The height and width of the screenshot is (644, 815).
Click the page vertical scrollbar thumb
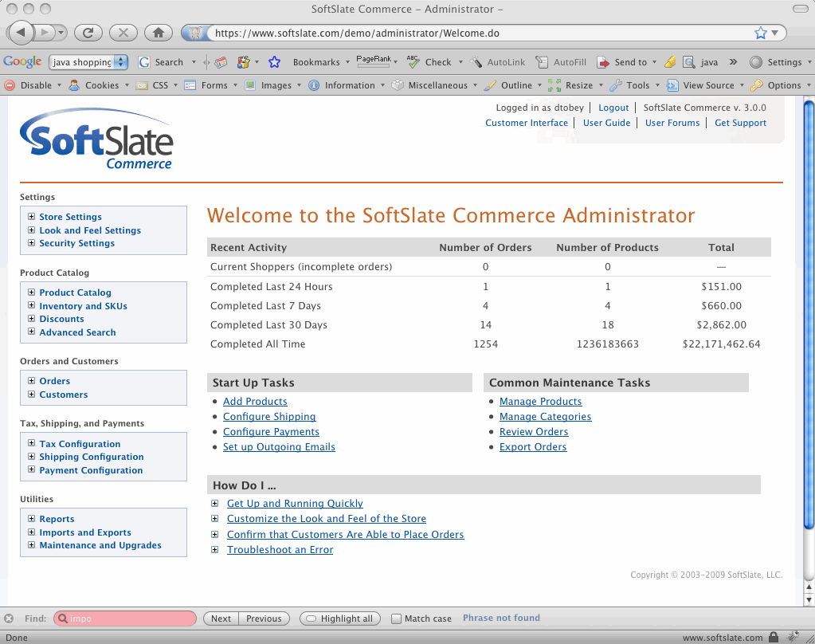(x=809, y=314)
